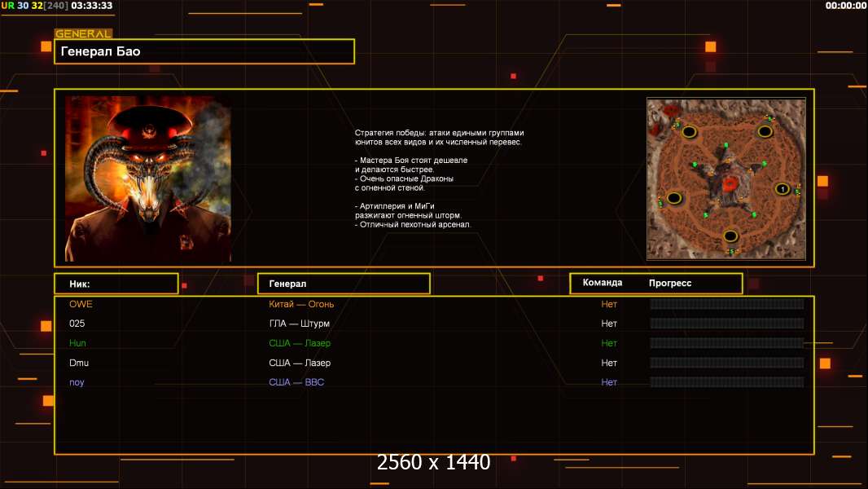Select player Hun in the list
Viewport: 868px width, 489px height.
77,343
